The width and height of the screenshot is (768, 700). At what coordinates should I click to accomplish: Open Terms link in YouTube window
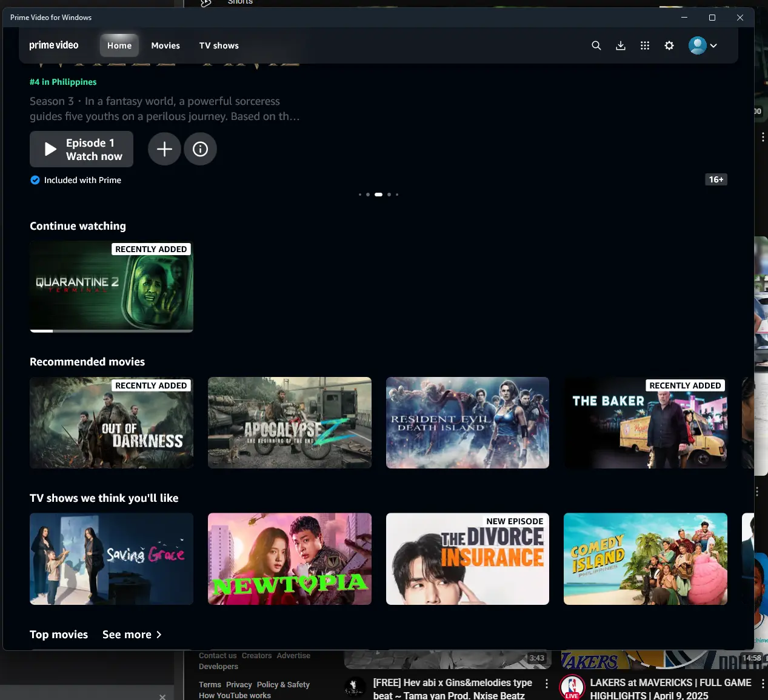click(x=210, y=685)
